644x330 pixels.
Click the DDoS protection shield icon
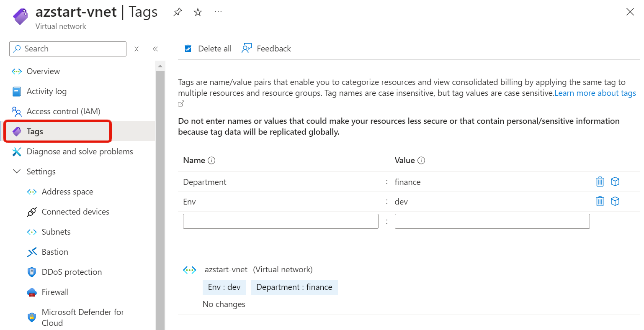pyautogui.click(x=32, y=272)
